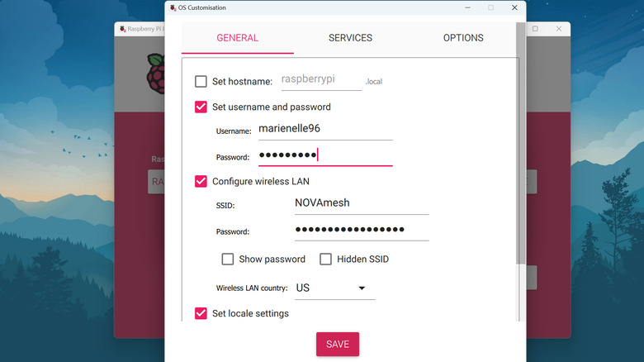
Task: Close the Raspberry Pi Imager background window
Action: pos(559,29)
